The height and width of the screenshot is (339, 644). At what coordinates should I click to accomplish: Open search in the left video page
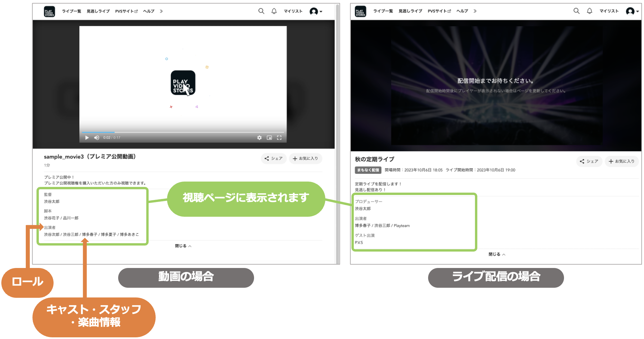[x=261, y=11]
